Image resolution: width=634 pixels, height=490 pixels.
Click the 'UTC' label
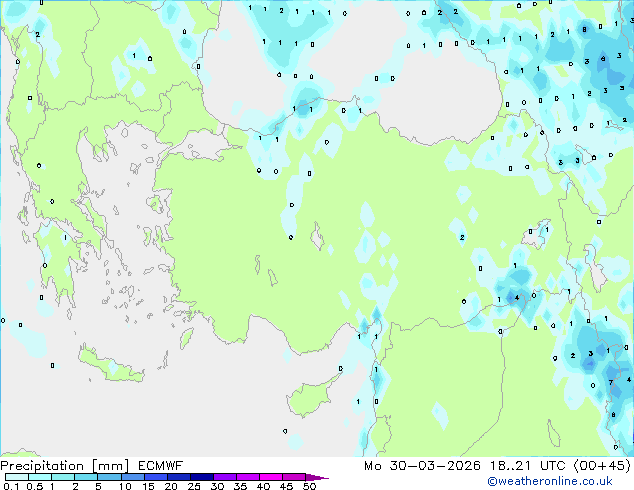[552, 466]
